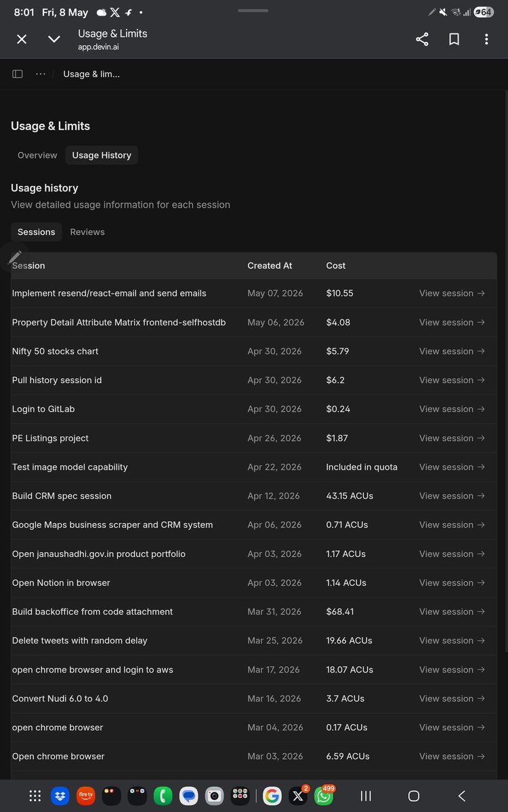Switch to the Overview tab

(37, 155)
